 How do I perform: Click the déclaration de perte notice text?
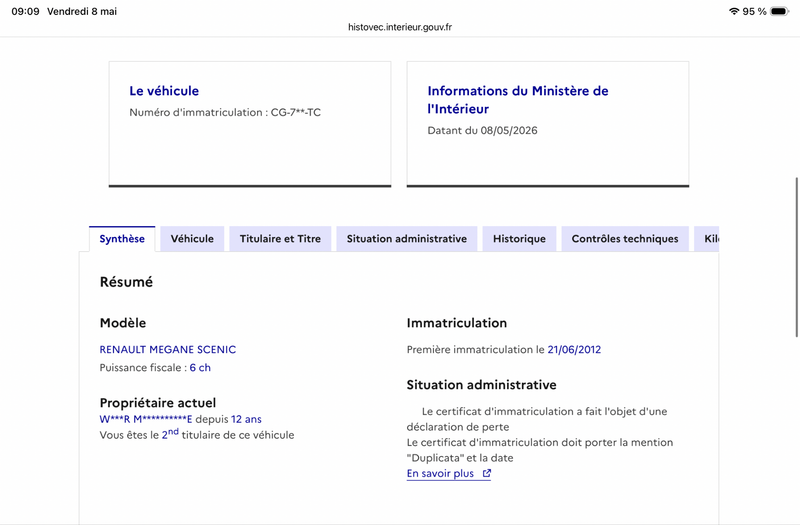point(537,419)
